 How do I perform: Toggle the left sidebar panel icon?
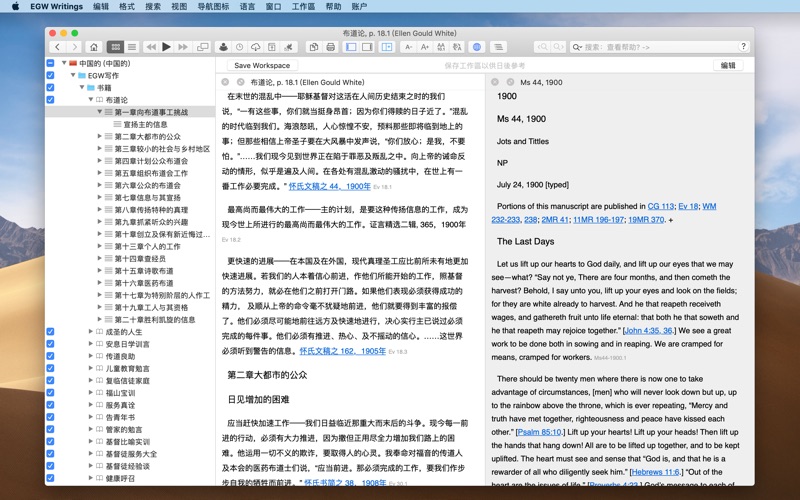point(351,47)
